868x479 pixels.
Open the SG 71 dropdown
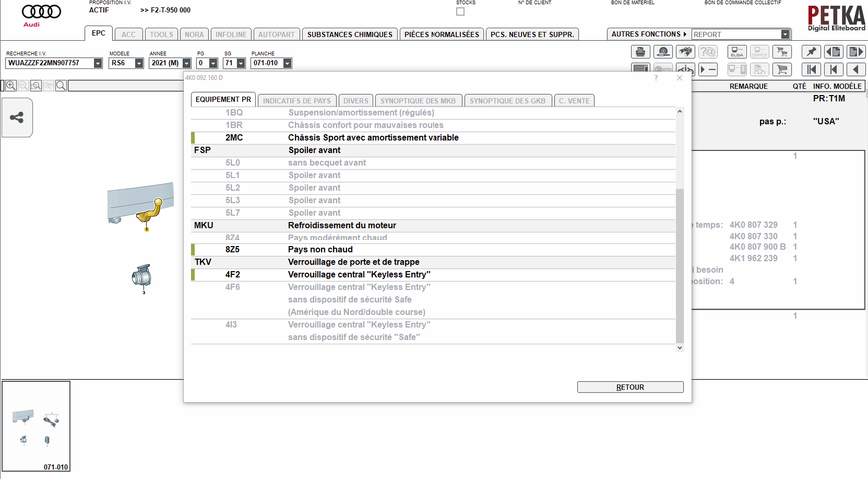pyautogui.click(x=241, y=63)
